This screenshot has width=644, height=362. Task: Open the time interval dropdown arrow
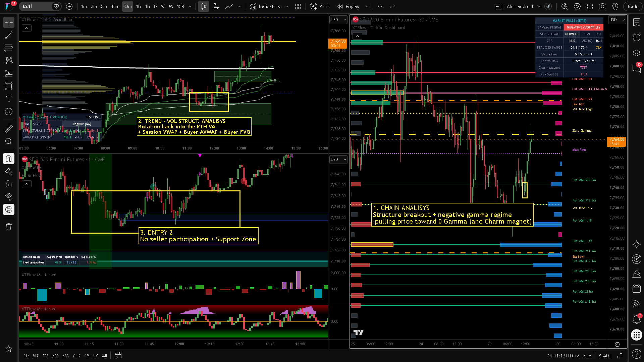click(x=190, y=6)
